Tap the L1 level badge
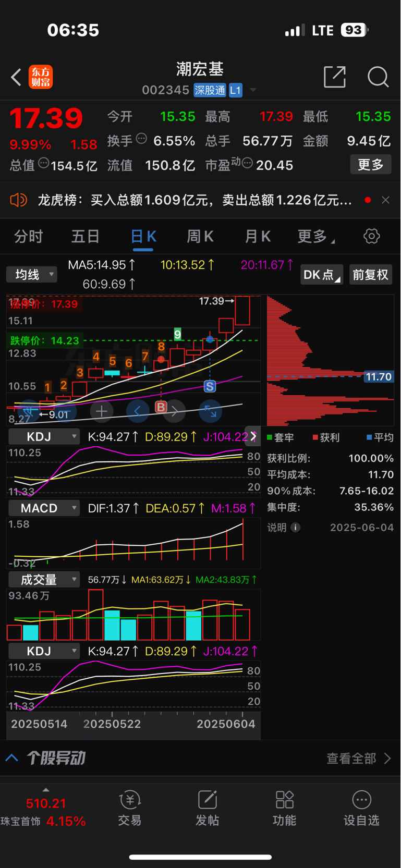Viewport: 401px width, 868px height. 236,90
